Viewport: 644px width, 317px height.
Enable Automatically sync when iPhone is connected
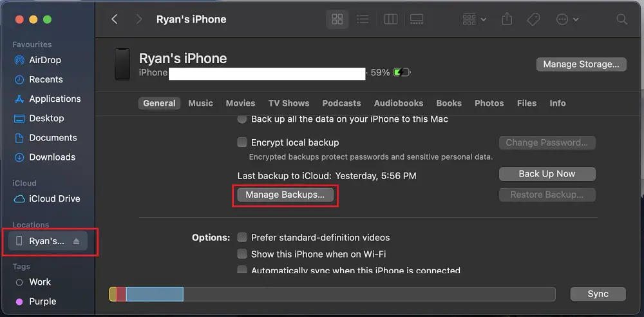[242, 271]
